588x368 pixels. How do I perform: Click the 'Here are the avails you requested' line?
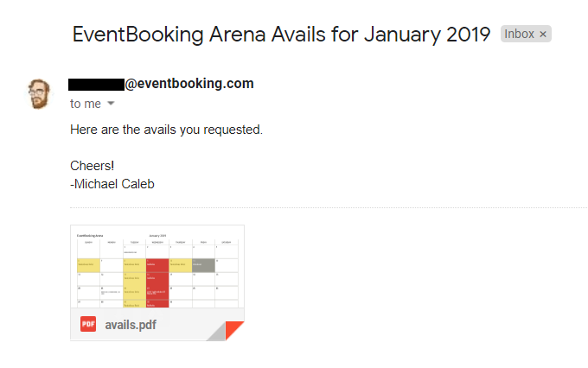pyautogui.click(x=167, y=130)
